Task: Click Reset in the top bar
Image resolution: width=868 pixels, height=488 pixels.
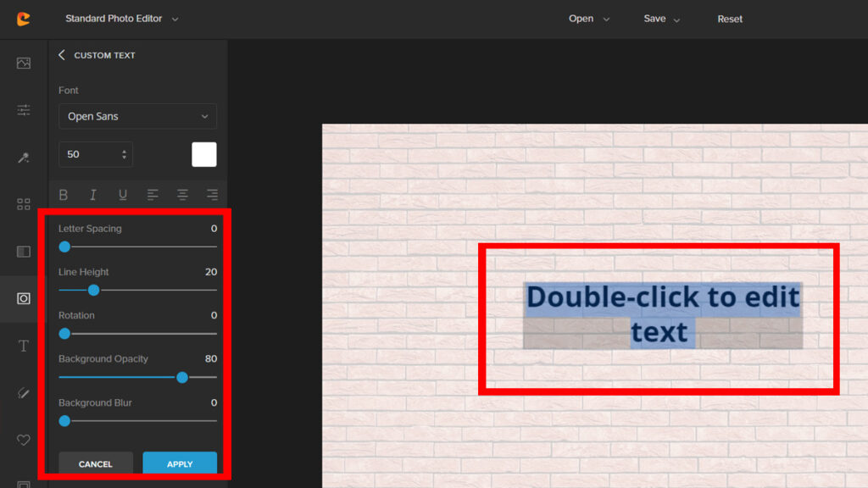Action: pos(730,19)
